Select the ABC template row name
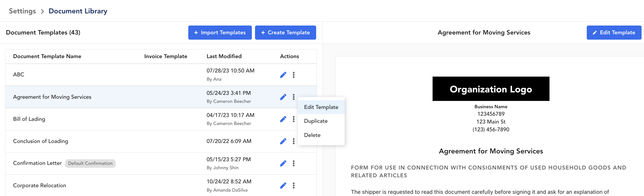The height and width of the screenshot is (196, 644). point(19,75)
